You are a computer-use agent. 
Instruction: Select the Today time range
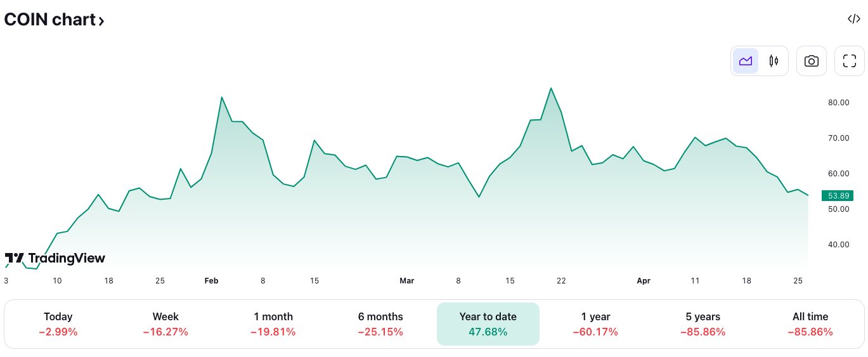58,324
